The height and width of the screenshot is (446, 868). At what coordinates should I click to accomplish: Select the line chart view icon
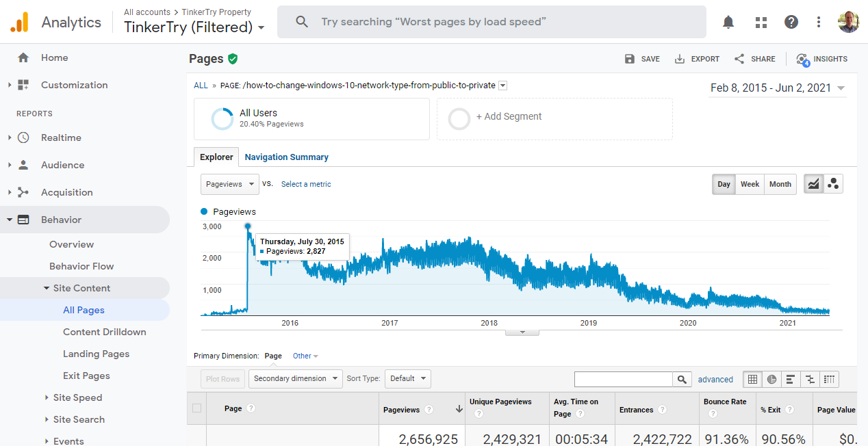click(813, 184)
